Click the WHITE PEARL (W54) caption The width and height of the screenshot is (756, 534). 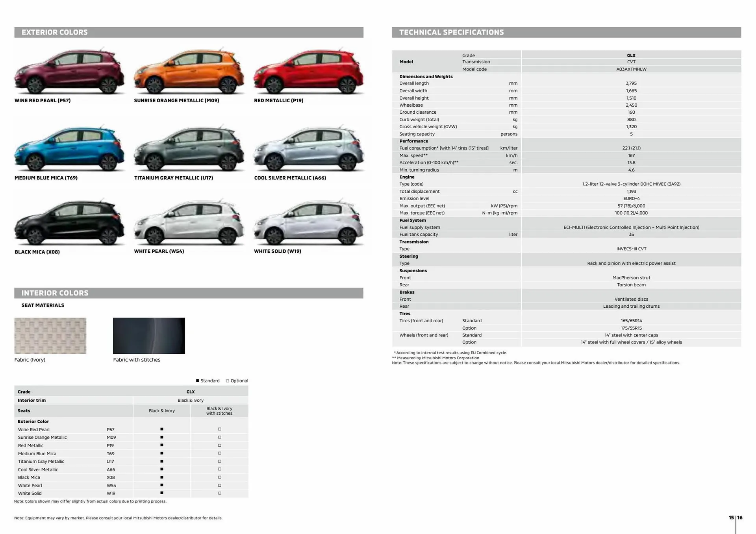(x=159, y=251)
